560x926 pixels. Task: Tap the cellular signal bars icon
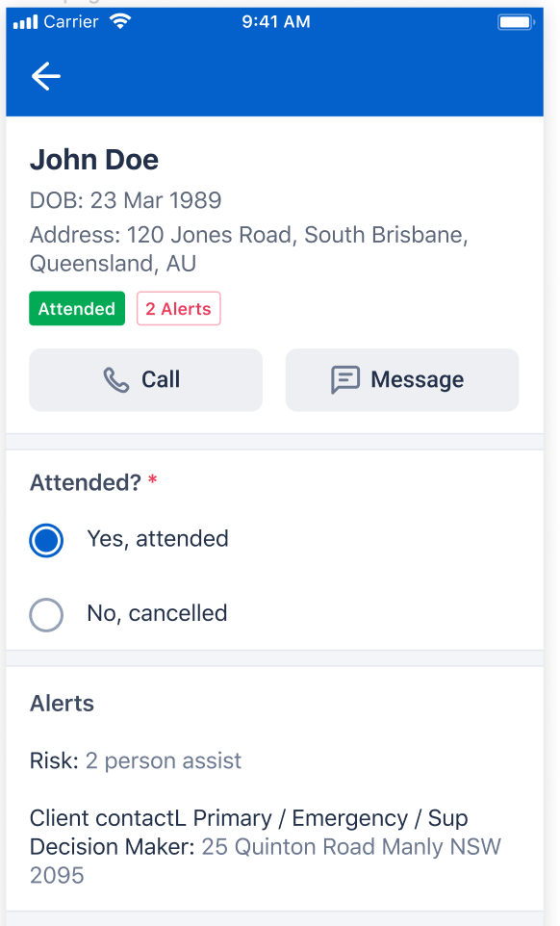pyautogui.click(x=25, y=22)
